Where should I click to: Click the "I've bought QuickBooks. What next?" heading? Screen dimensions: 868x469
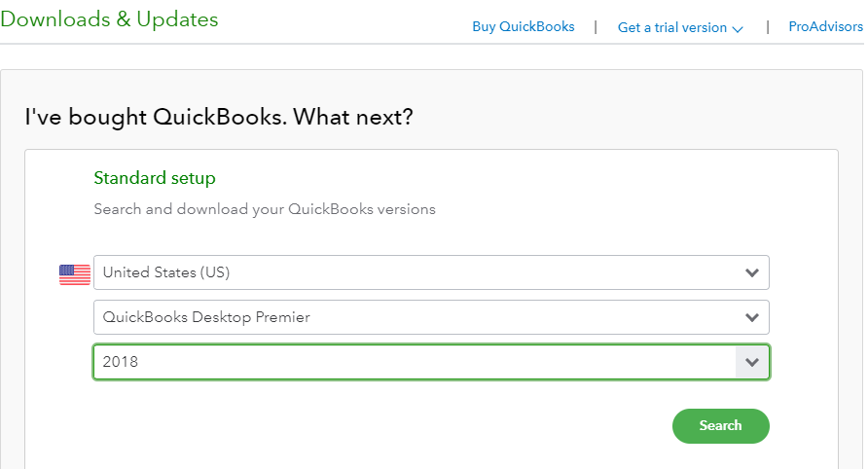219,118
